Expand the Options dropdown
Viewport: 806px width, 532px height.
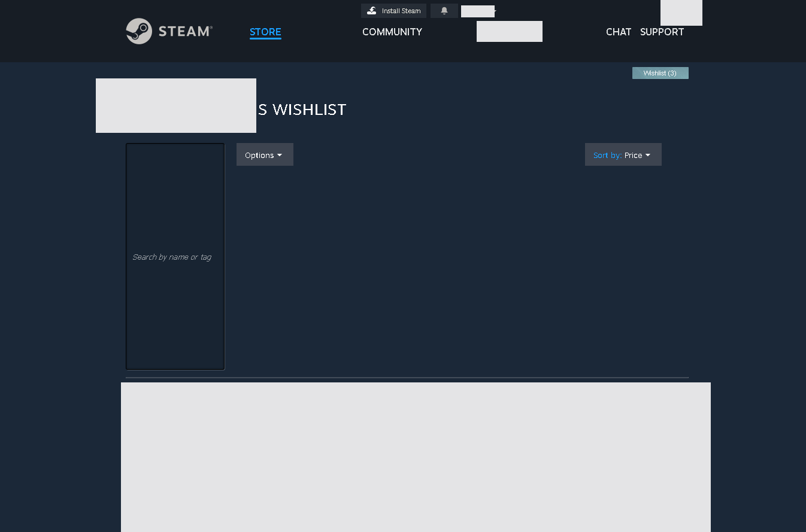click(x=265, y=154)
